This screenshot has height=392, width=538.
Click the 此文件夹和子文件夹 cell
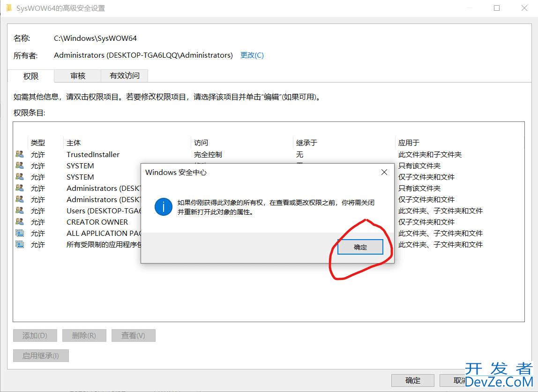point(430,154)
